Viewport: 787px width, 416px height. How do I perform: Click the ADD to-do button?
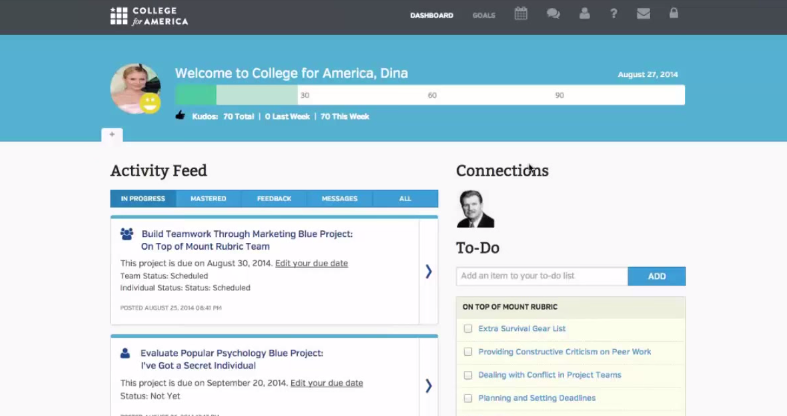(x=657, y=276)
